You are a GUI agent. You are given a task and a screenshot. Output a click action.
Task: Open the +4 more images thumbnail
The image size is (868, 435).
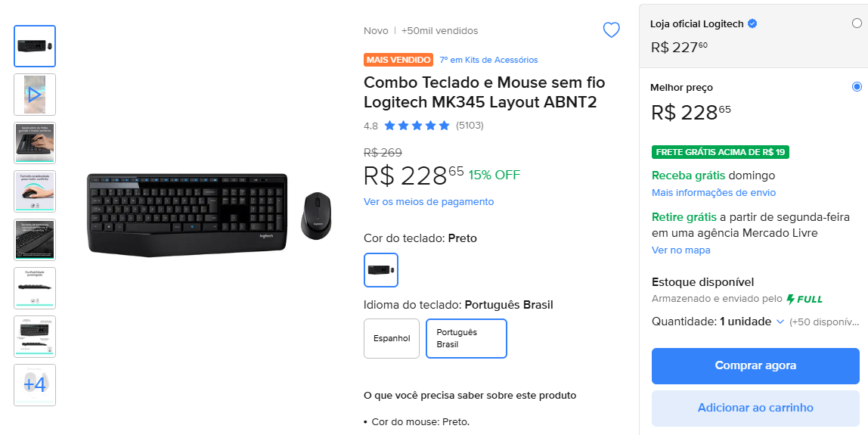pos(35,384)
